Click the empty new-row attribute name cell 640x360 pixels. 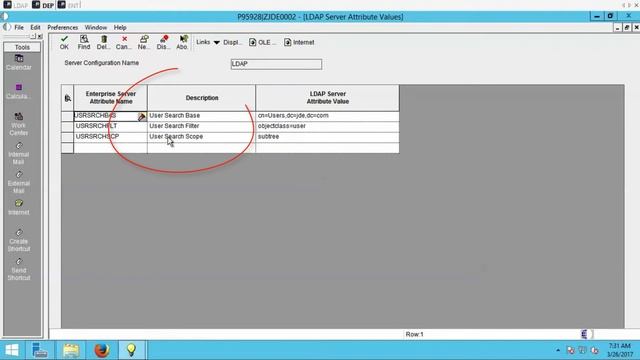point(111,148)
